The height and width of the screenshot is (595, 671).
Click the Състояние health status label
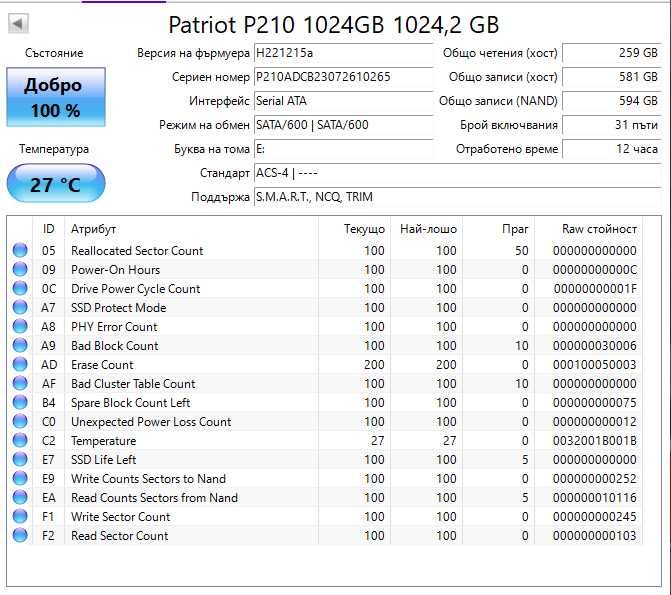tap(54, 53)
